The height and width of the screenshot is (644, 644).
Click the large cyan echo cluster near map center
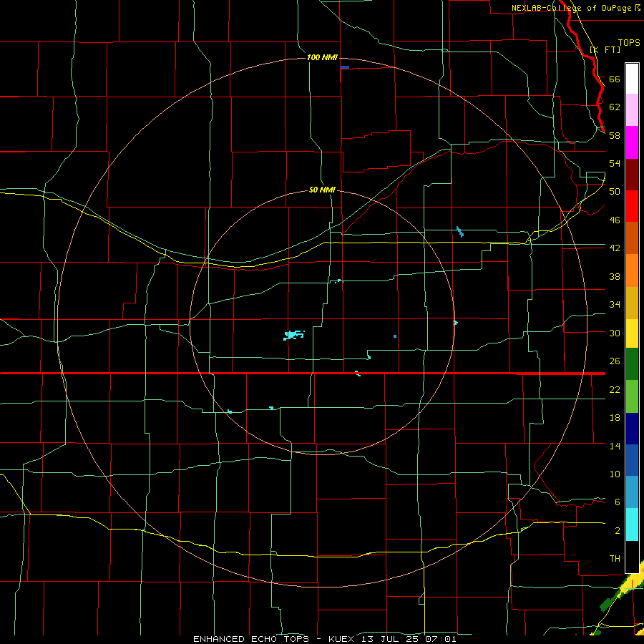click(293, 335)
